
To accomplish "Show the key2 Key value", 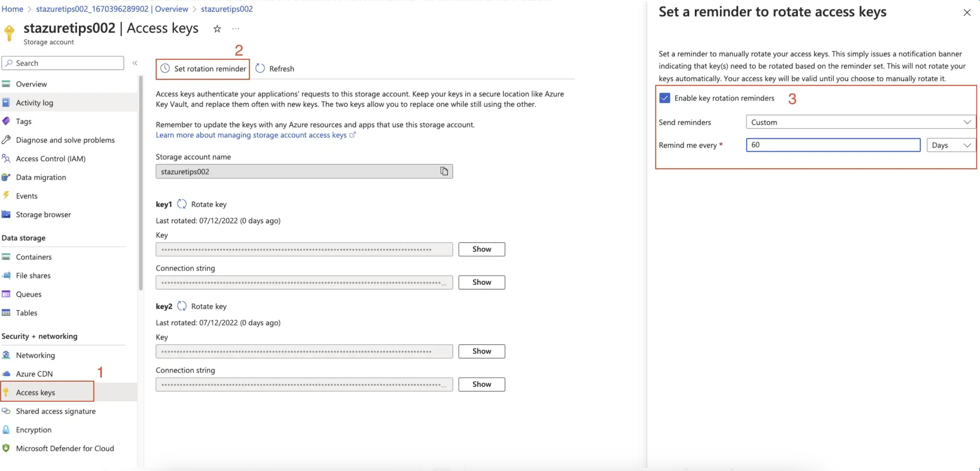I will [482, 351].
